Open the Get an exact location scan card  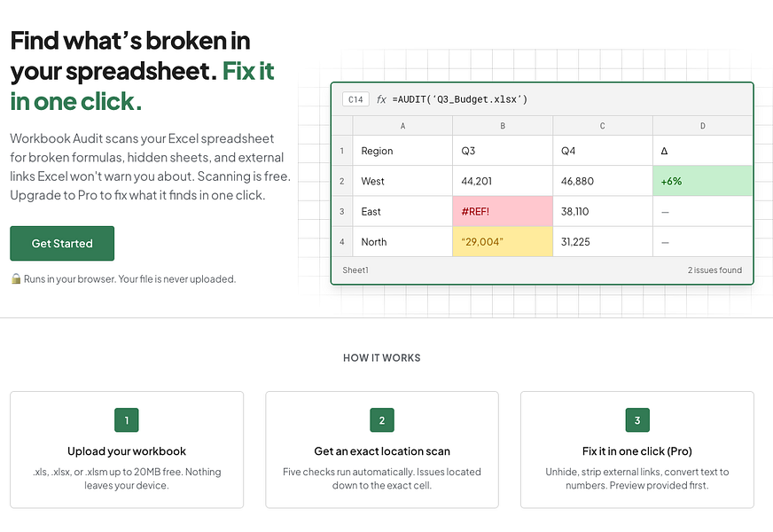click(x=382, y=450)
